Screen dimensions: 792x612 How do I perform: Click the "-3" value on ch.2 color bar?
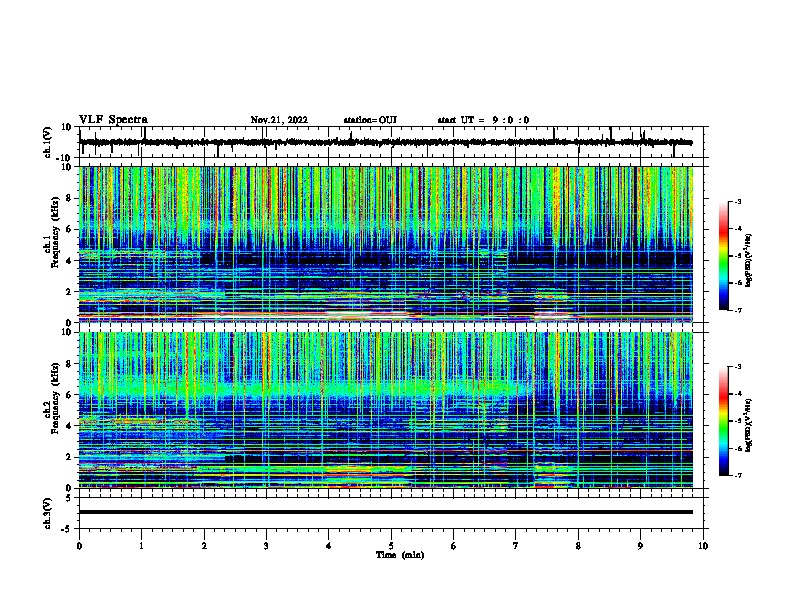coord(737,367)
